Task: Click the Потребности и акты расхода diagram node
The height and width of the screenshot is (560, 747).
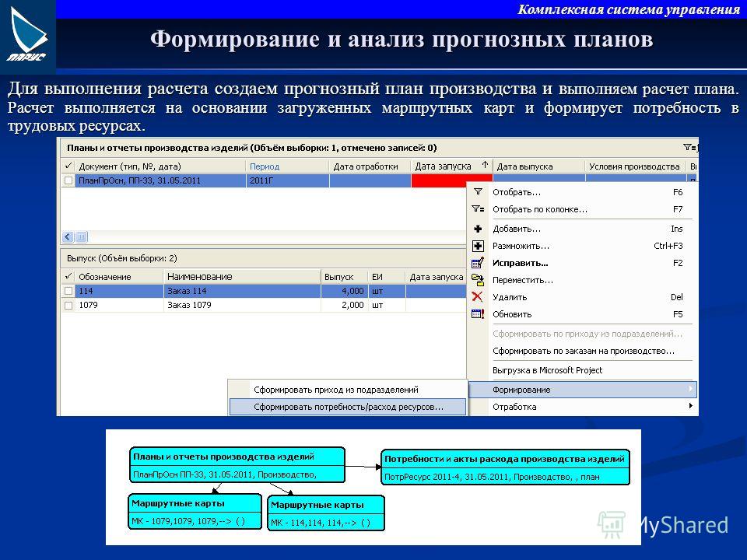Action: point(506,467)
